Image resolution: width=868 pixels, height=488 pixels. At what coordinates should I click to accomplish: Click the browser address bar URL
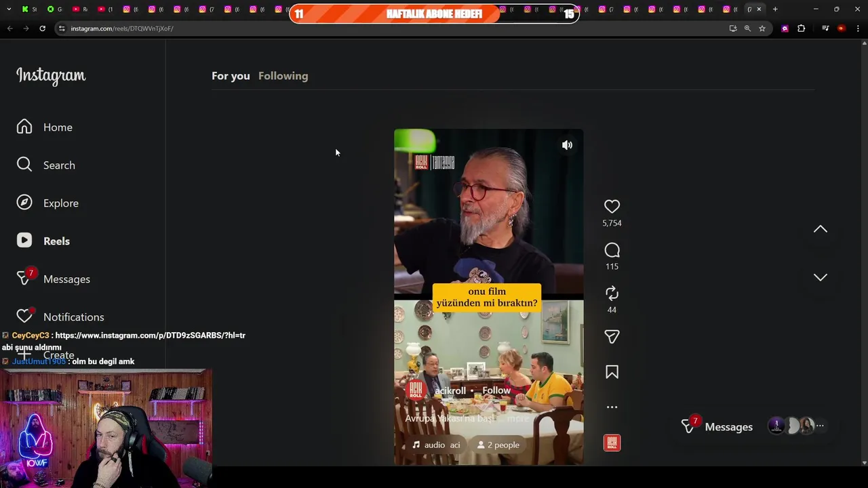point(122,28)
